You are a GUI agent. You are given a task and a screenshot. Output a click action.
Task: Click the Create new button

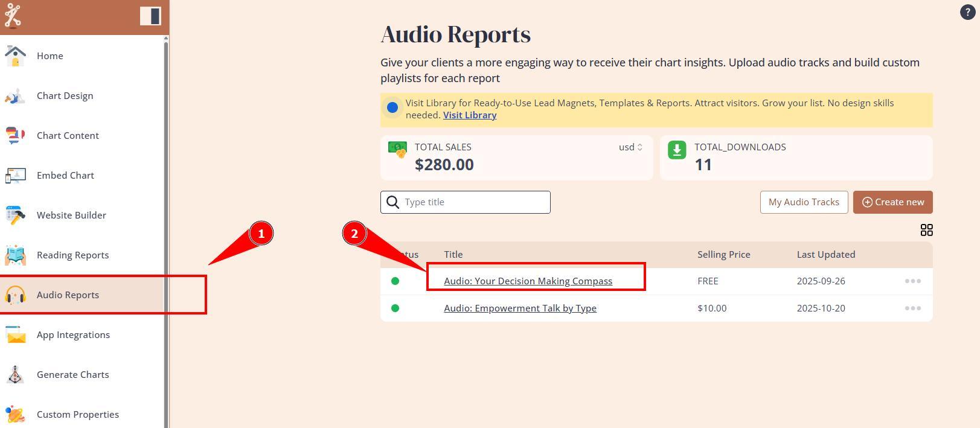tap(892, 202)
